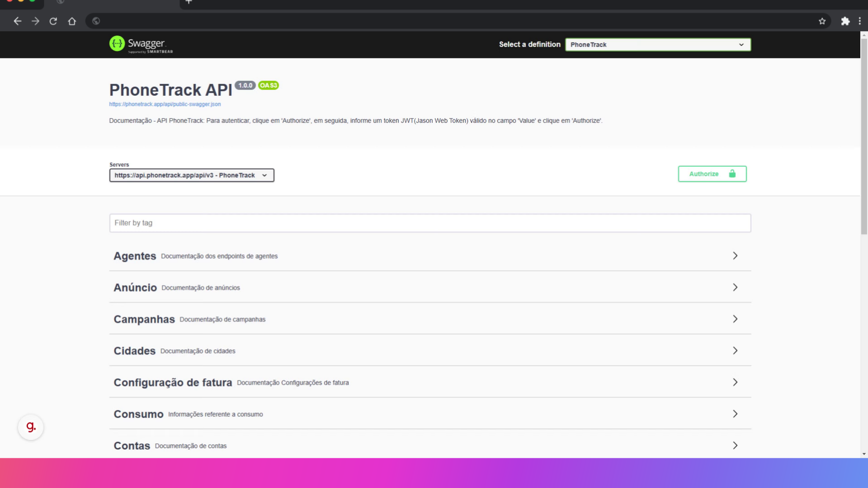Click the red 'g' floating widget icon
This screenshot has width=868, height=488.
point(31,427)
